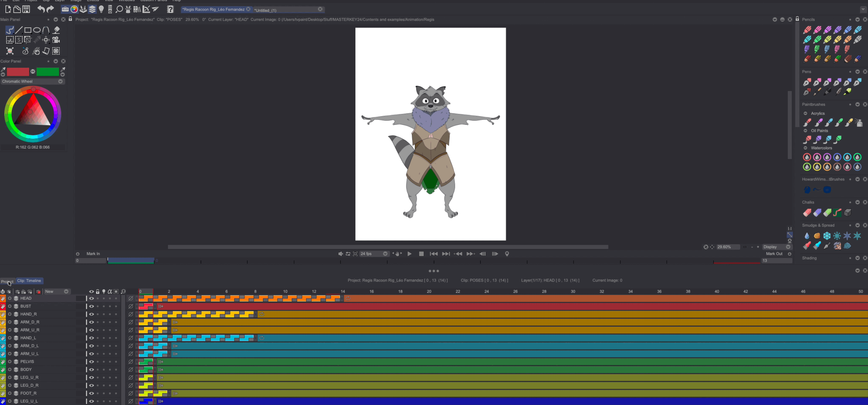
Task: Switch to the Clip: Timeline tab
Action: [x=29, y=281]
